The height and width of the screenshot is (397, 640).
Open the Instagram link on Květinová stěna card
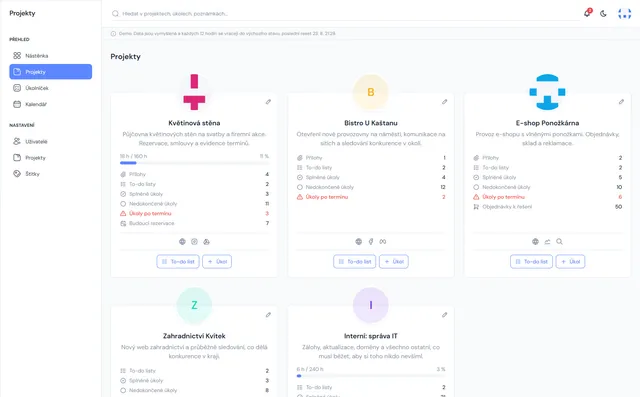(x=194, y=242)
